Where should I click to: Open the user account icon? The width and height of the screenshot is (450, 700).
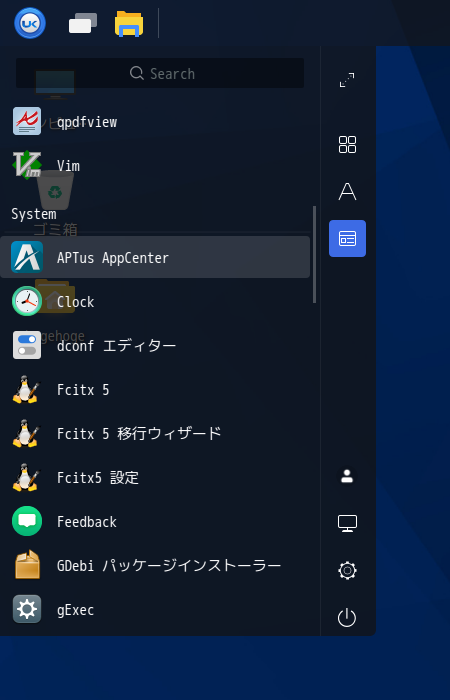tap(347, 476)
